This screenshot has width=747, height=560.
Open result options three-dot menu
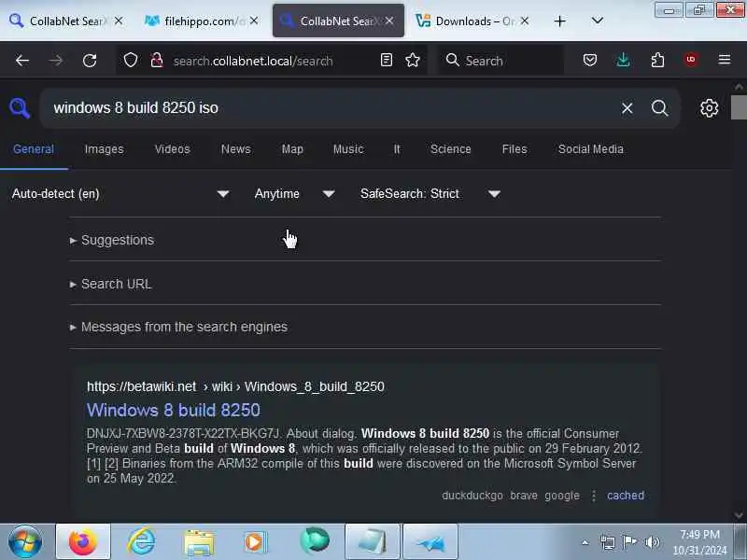(x=594, y=496)
